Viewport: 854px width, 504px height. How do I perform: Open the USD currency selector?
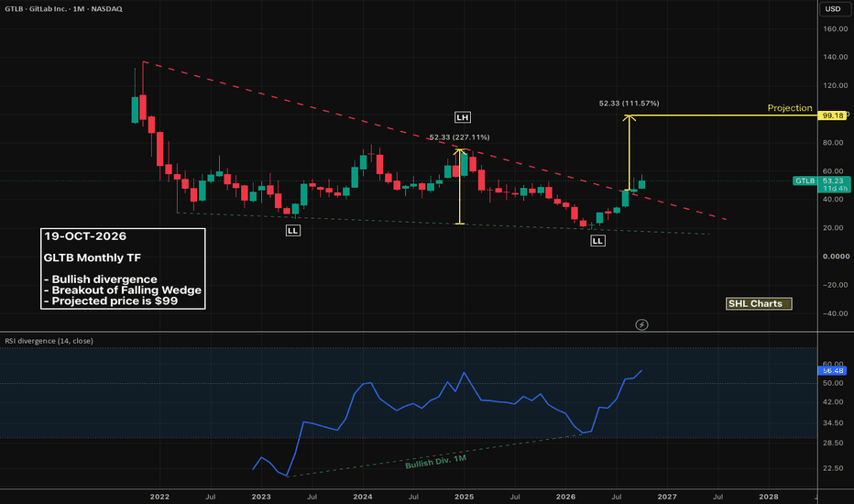coord(833,9)
